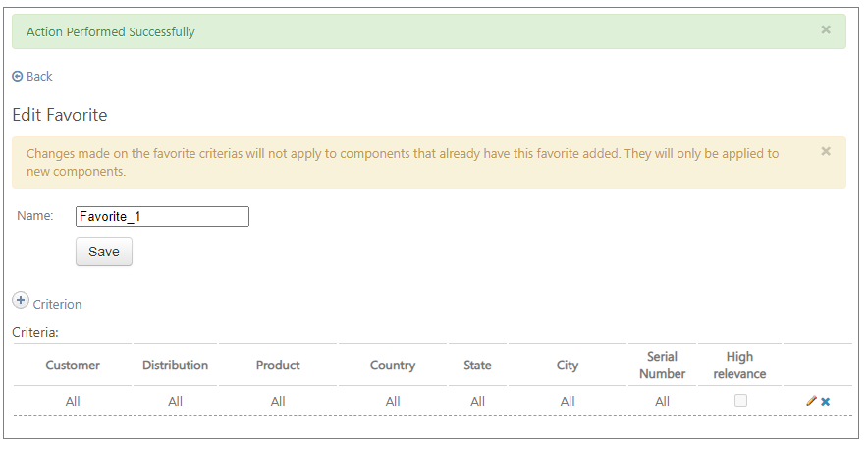Select the All value under Customer
The image size is (868, 450).
click(73, 401)
